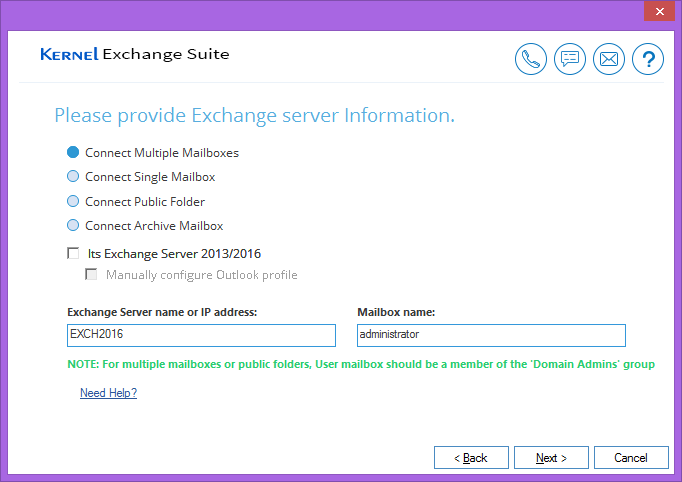Image resolution: width=682 pixels, height=482 pixels.
Task: Toggle Manually configure Outlook profile checkbox
Action: coord(91,274)
